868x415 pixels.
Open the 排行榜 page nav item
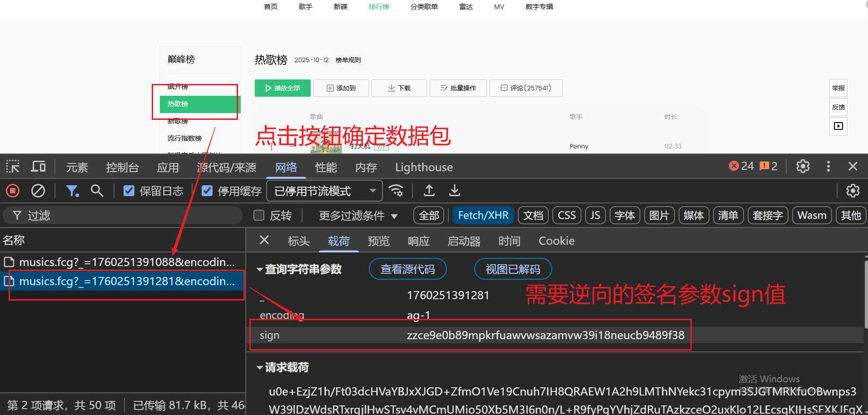click(x=379, y=6)
